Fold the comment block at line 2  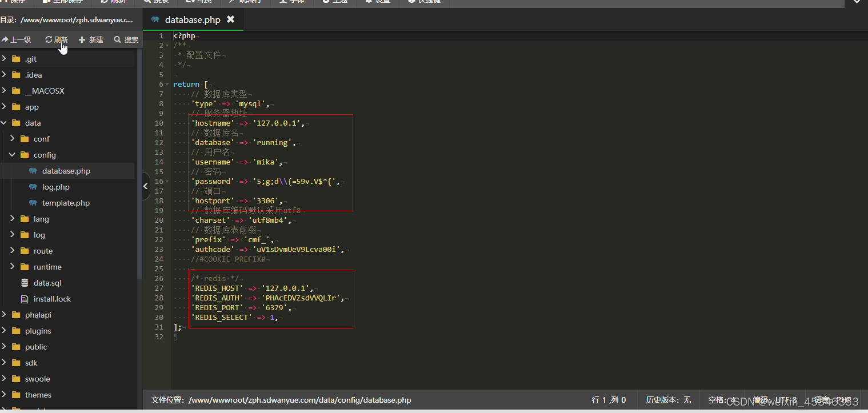click(168, 45)
